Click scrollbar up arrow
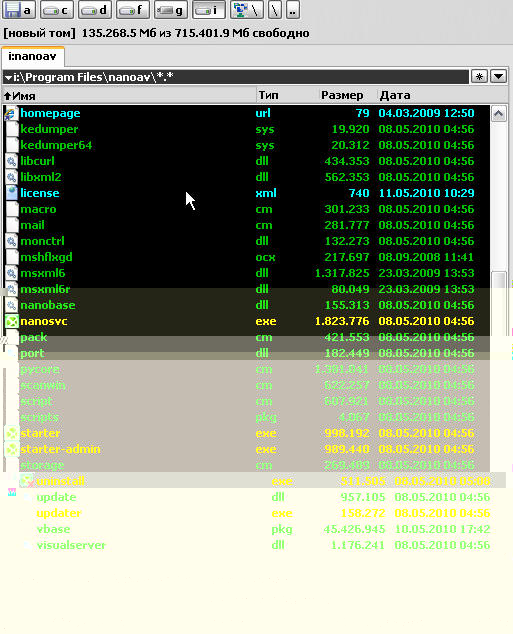Viewport: 513px width, 634px height. (499, 114)
